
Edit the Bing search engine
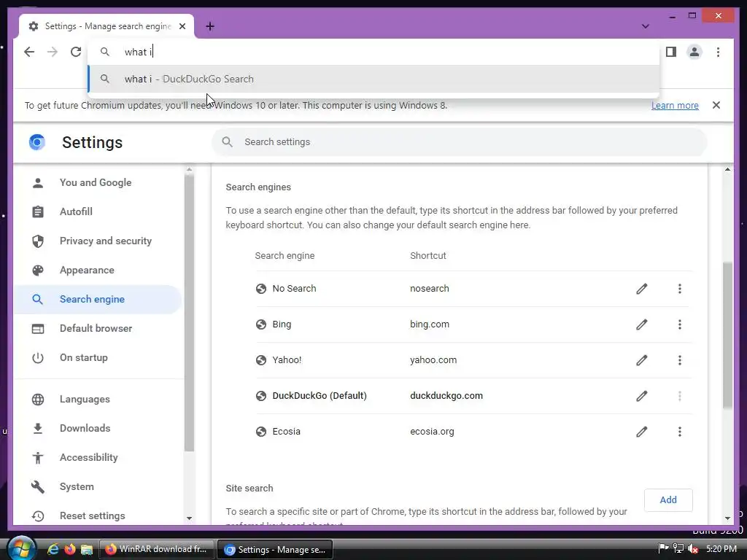pyautogui.click(x=642, y=324)
